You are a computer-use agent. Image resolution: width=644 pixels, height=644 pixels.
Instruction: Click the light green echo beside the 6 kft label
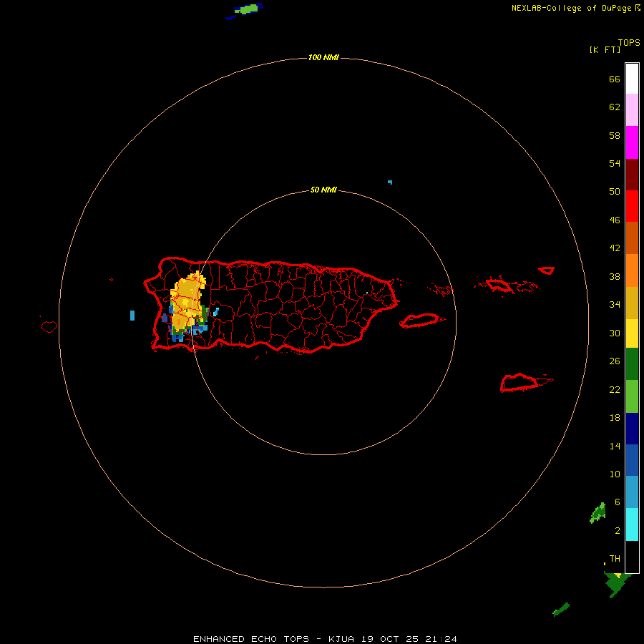point(598,513)
